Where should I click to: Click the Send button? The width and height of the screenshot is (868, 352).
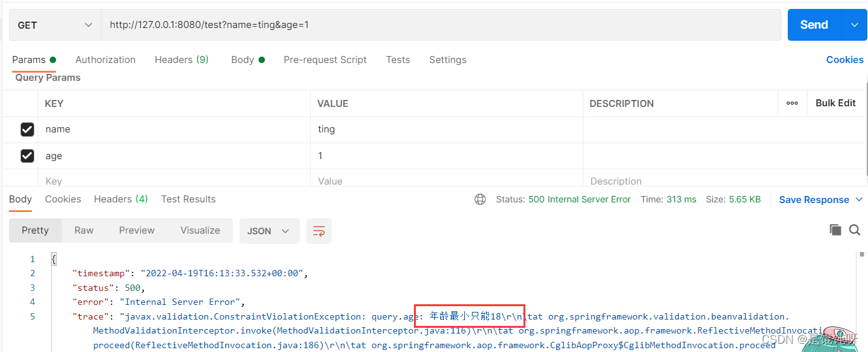click(x=815, y=25)
